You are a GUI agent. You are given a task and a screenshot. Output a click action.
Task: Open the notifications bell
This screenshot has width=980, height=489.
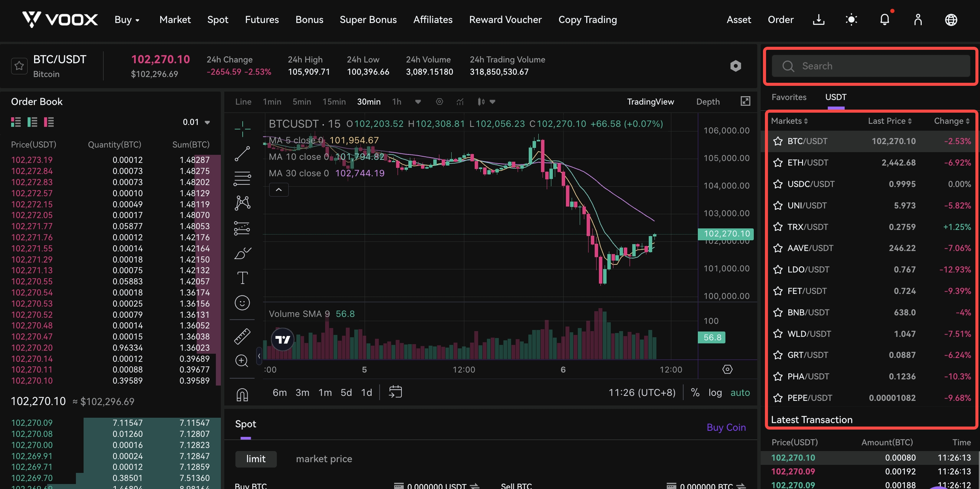885,19
